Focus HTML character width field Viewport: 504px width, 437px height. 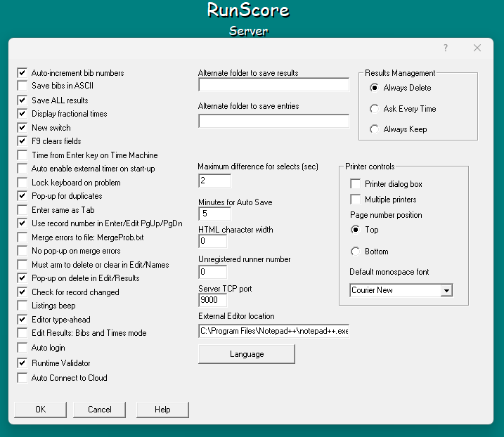(213, 241)
